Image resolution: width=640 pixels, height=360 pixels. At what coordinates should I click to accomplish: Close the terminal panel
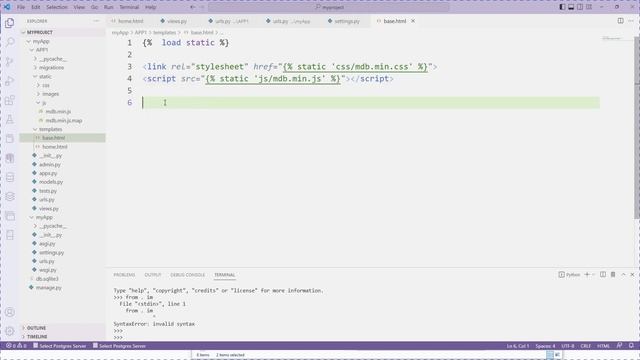632,275
